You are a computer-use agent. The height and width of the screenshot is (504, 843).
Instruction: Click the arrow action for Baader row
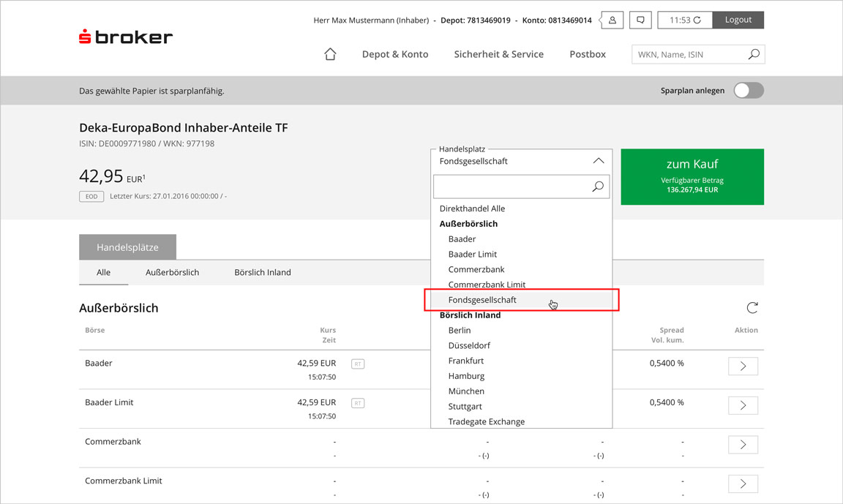[743, 366]
